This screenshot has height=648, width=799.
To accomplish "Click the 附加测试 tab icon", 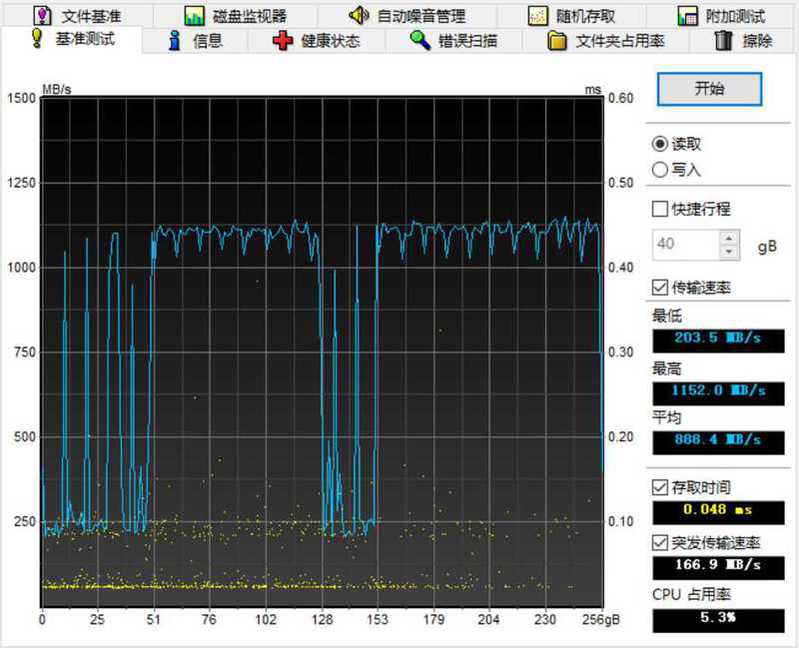I will coord(687,16).
